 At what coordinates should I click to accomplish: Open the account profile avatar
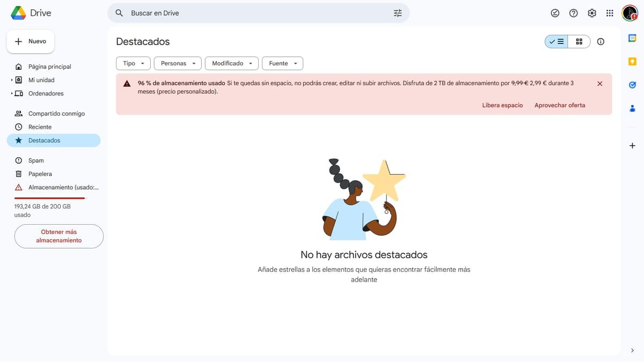[x=630, y=13]
